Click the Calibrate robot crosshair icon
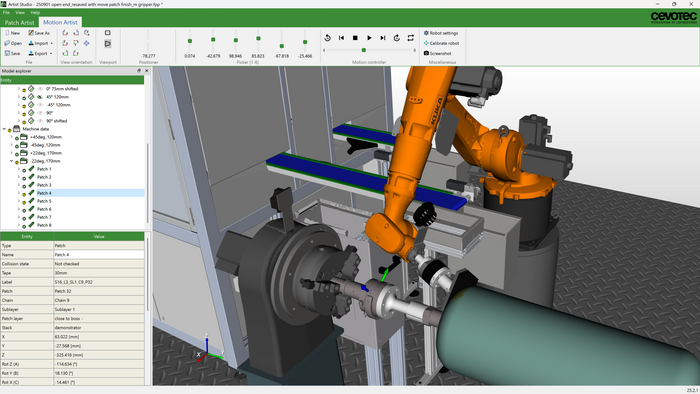The image size is (700, 394). 426,43
